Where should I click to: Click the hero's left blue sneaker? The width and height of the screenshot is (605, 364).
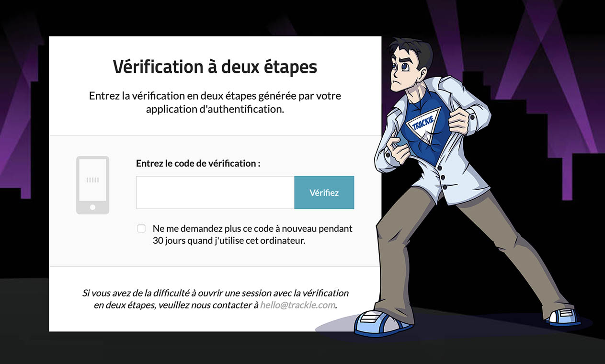click(x=381, y=323)
